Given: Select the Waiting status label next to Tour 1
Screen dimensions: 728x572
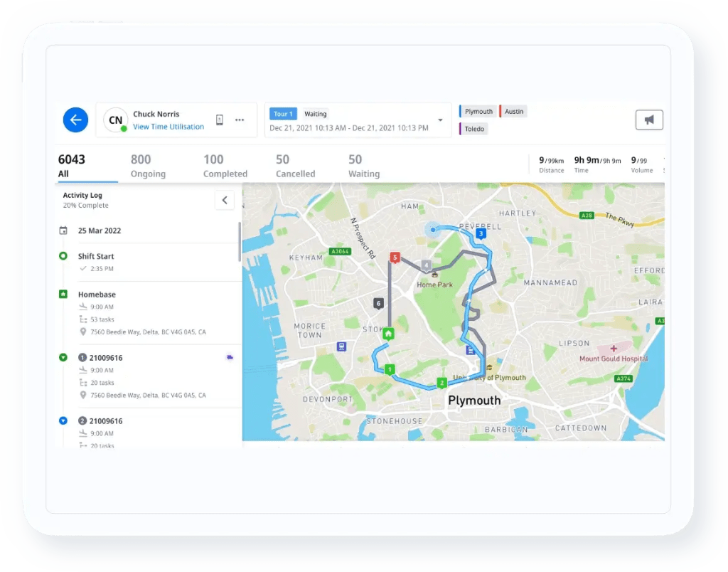Looking at the screenshot, I should [316, 113].
